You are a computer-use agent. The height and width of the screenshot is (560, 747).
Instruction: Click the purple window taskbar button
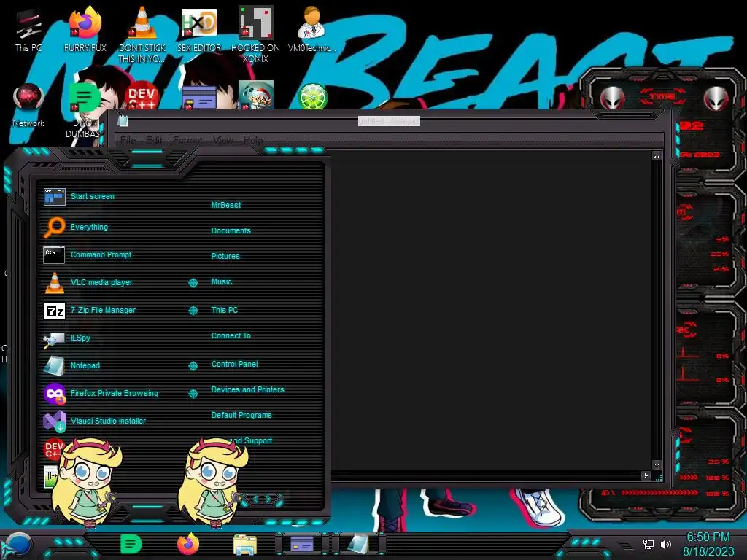[x=302, y=544]
